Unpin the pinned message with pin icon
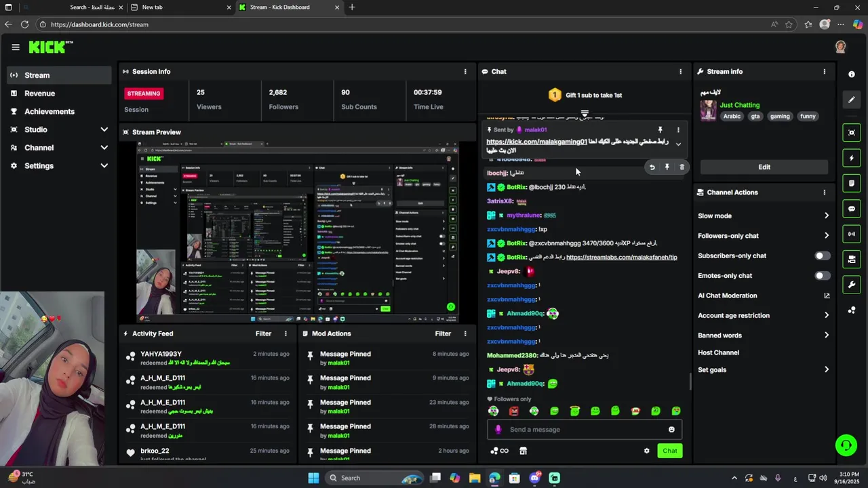Screen dimensions: 868x488 click(660, 129)
